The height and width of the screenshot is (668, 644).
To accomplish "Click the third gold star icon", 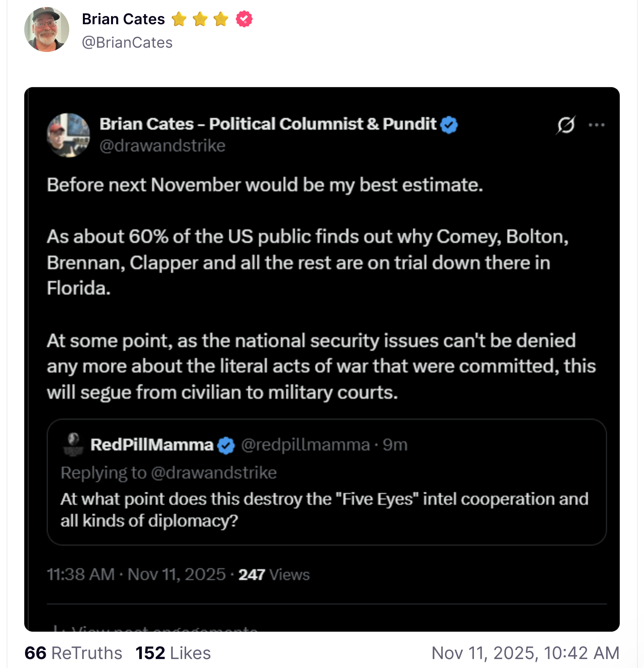I will [221, 19].
